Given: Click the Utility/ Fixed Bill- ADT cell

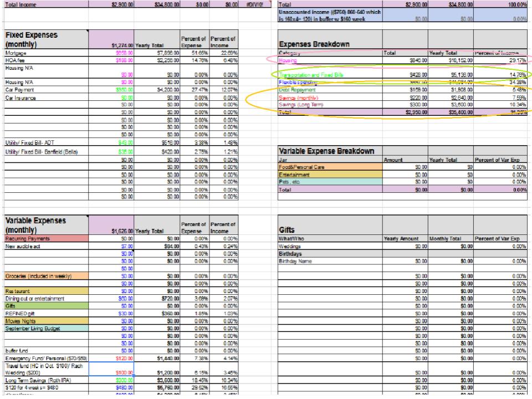Looking at the screenshot, I should pos(46,142).
